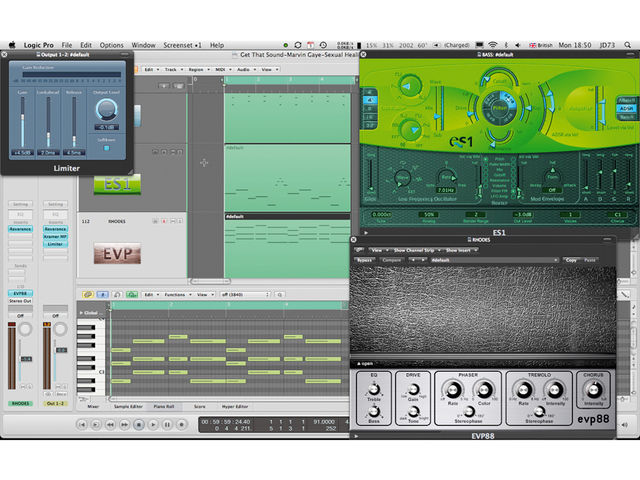Toggle Bypass in the RHODES plugin window
The width and height of the screenshot is (640, 480).
[364, 260]
